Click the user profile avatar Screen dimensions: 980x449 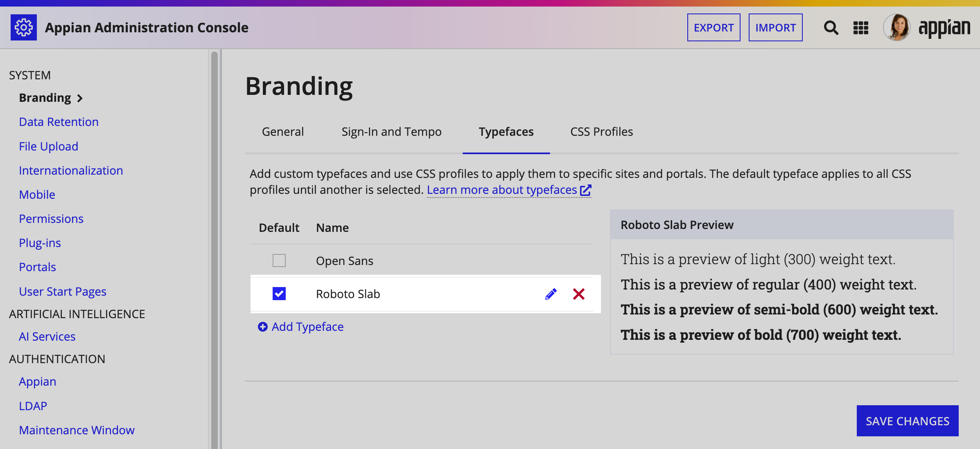click(x=896, y=27)
